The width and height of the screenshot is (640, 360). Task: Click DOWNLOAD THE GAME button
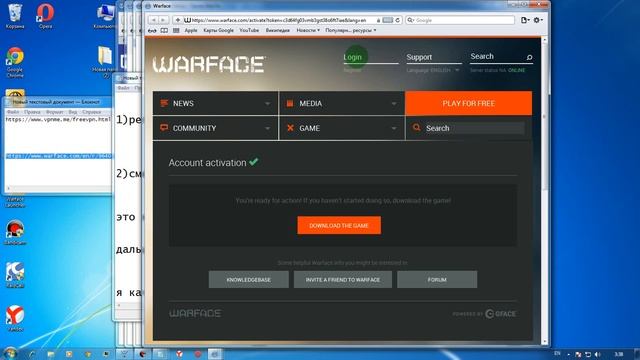pos(339,225)
